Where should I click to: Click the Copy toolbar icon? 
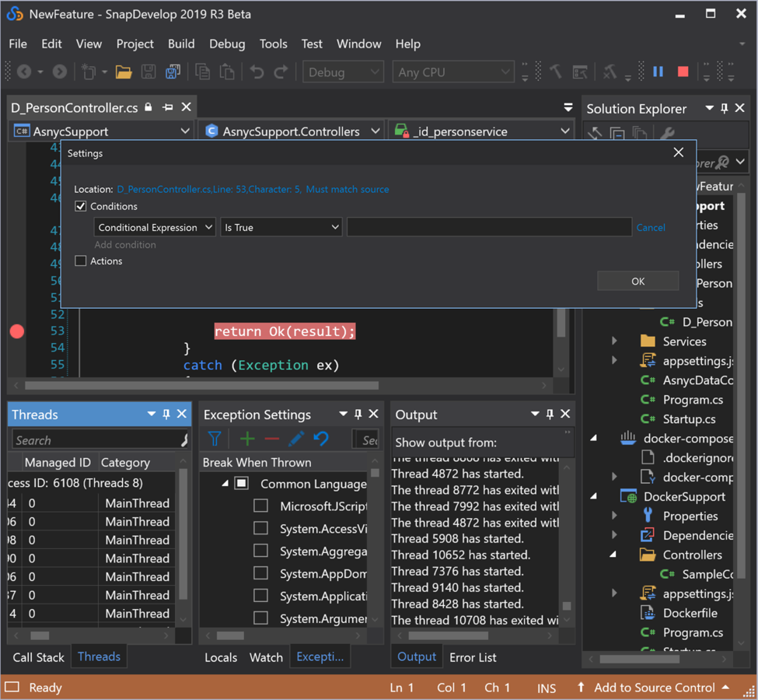click(x=203, y=72)
